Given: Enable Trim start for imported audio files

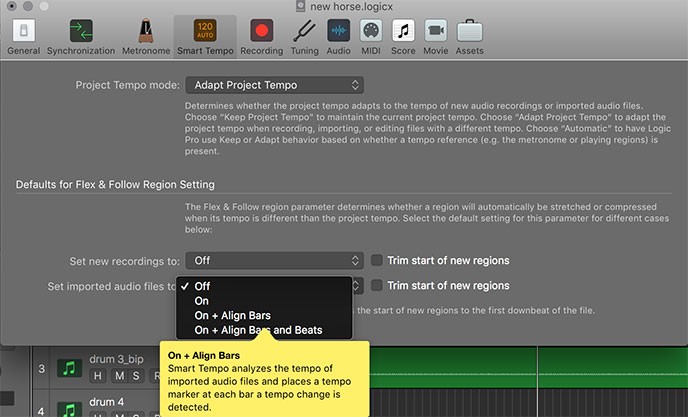Looking at the screenshot, I should point(376,285).
